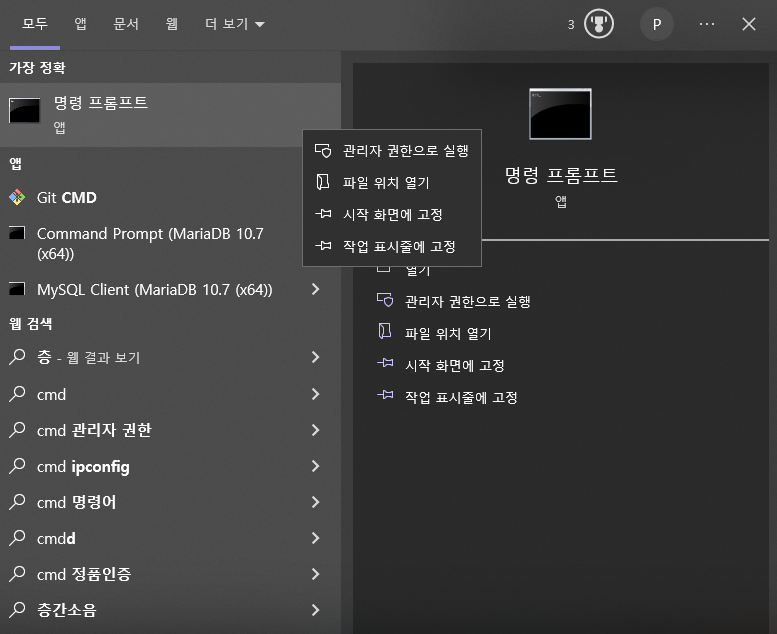Screen dimensions: 777x634
Task: Click the Command Prompt (MariaDB 10.7) icon
Action: click(17, 233)
